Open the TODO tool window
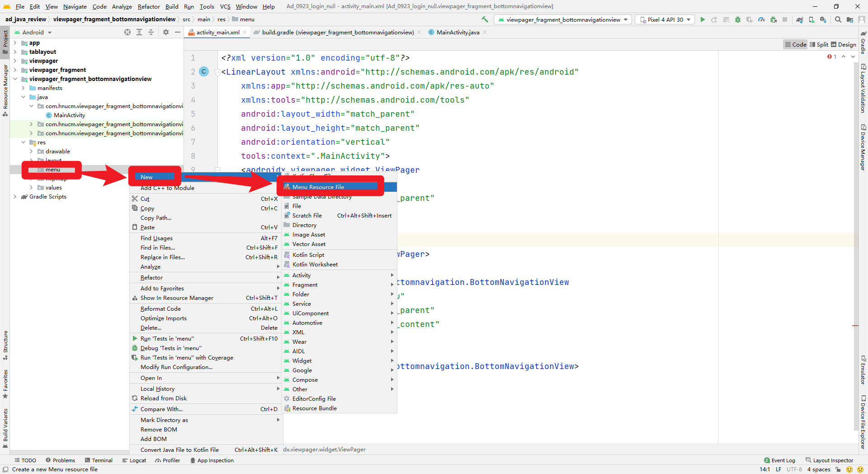 pyautogui.click(x=25, y=460)
